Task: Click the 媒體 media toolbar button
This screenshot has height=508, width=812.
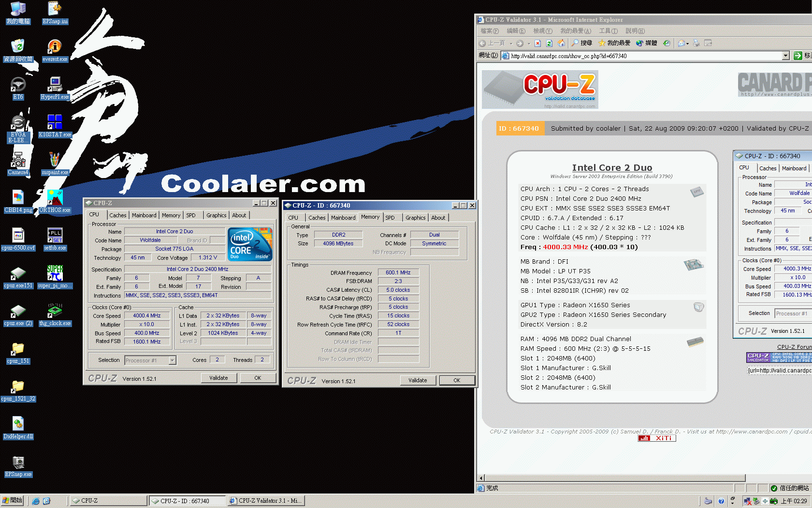Action: (x=646, y=43)
